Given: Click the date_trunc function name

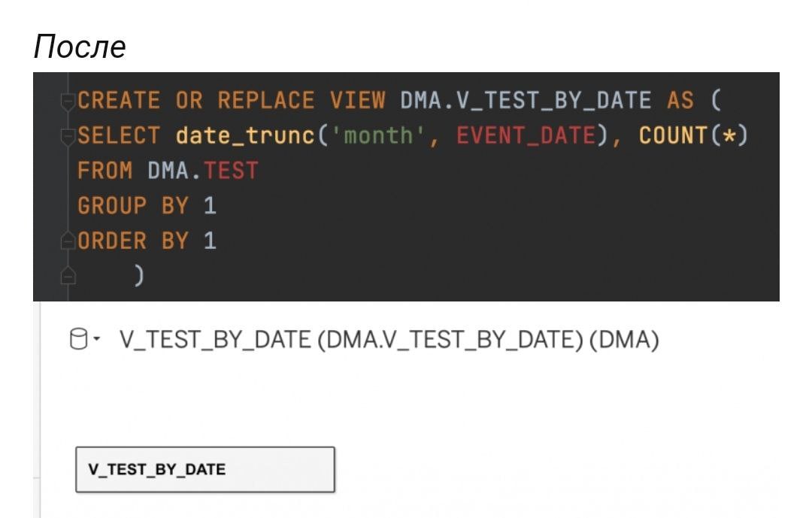Looking at the screenshot, I should pos(245,136).
